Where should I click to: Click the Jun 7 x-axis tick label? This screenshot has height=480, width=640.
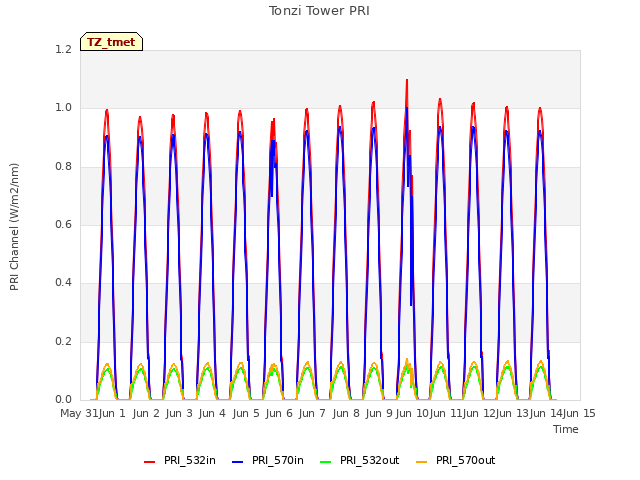pos(312,413)
